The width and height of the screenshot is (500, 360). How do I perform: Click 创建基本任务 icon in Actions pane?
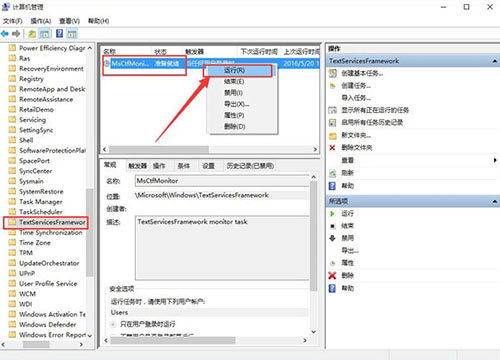(333, 73)
